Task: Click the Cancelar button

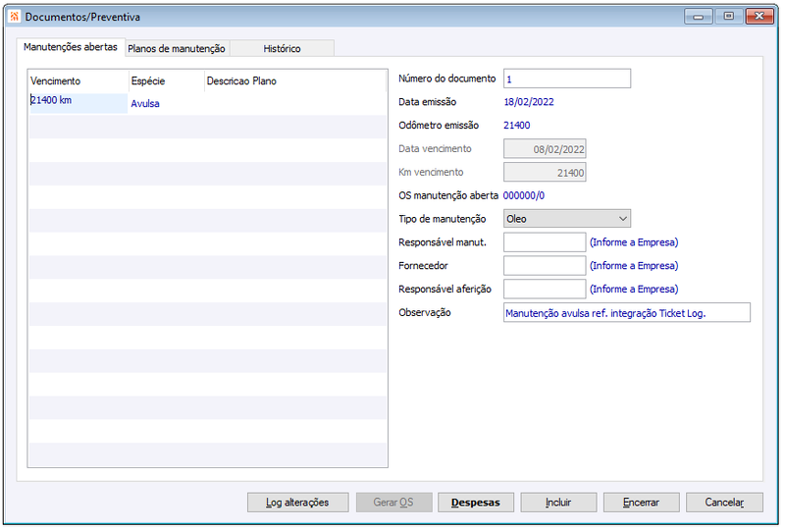Action: click(x=724, y=503)
